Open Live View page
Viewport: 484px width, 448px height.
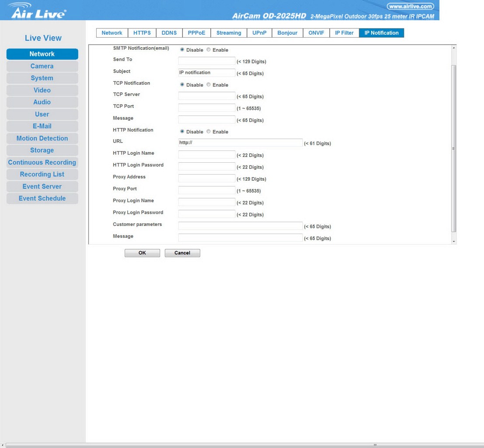click(x=43, y=38)
